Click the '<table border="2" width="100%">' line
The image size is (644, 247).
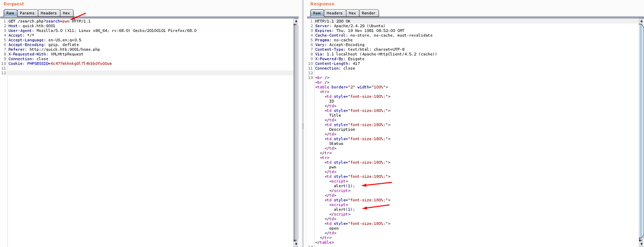coord(352,87)
